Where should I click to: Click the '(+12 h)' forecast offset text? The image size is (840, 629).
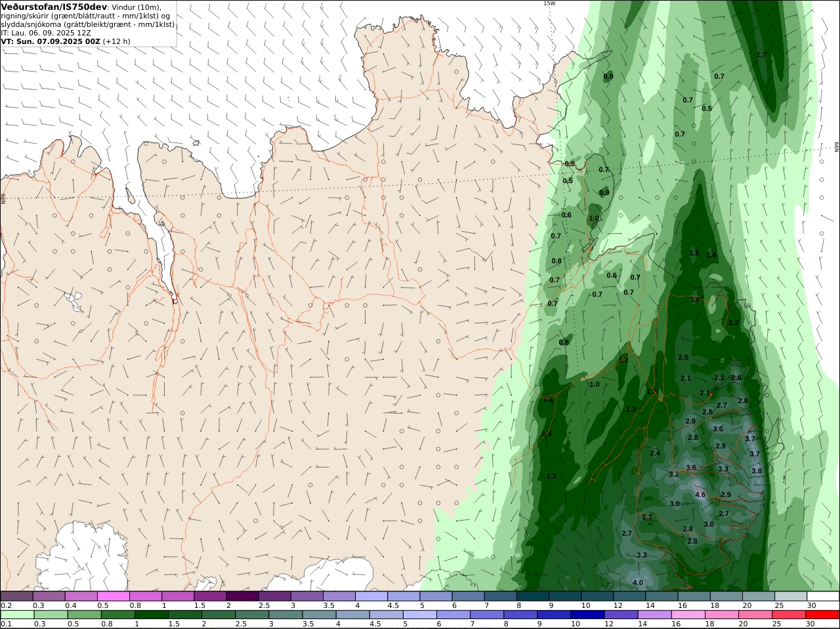116,41
